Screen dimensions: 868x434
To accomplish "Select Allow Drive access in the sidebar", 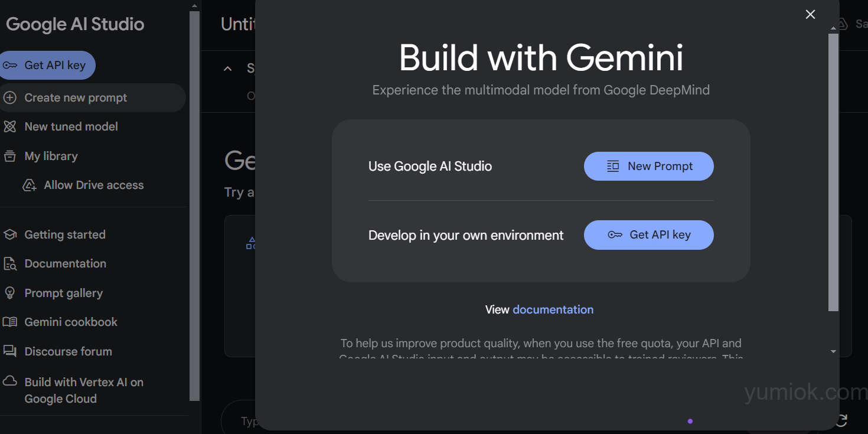I will tap(93, 185).
